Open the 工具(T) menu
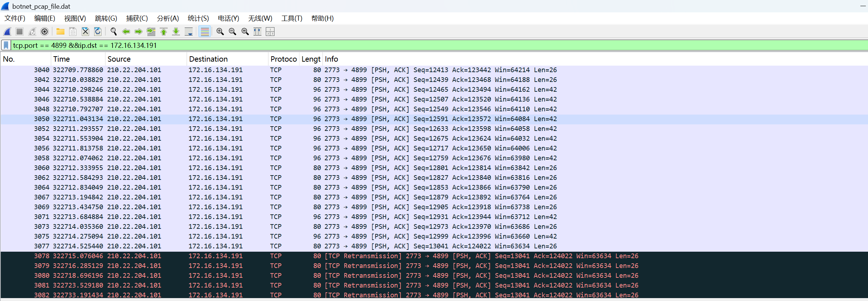This screenshot has height=301, width=868. [x=292, y=18]
